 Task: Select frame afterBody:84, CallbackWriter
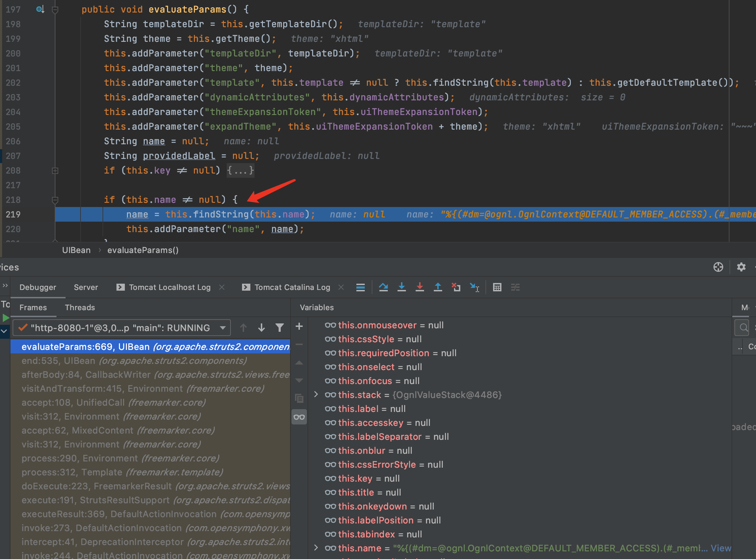pos(150,375)
